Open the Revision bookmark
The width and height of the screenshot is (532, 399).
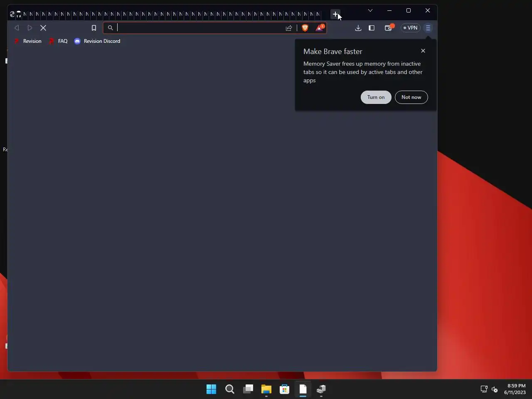click(x=28, y=41)
